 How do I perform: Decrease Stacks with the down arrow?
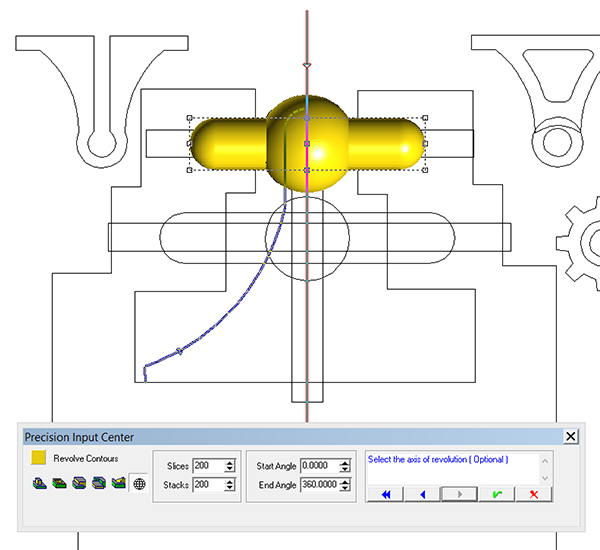click(x=230, y=488)
